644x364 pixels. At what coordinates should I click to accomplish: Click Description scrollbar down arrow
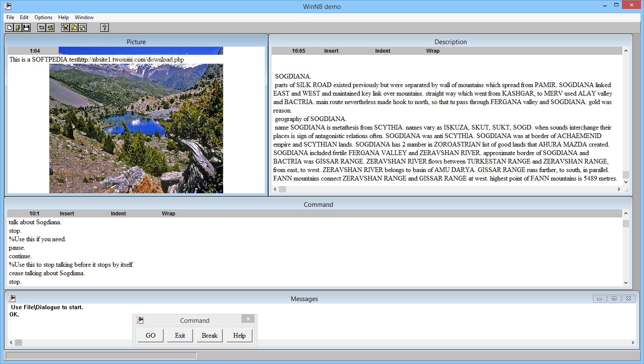pyautogui.click(x=626, y=182)
